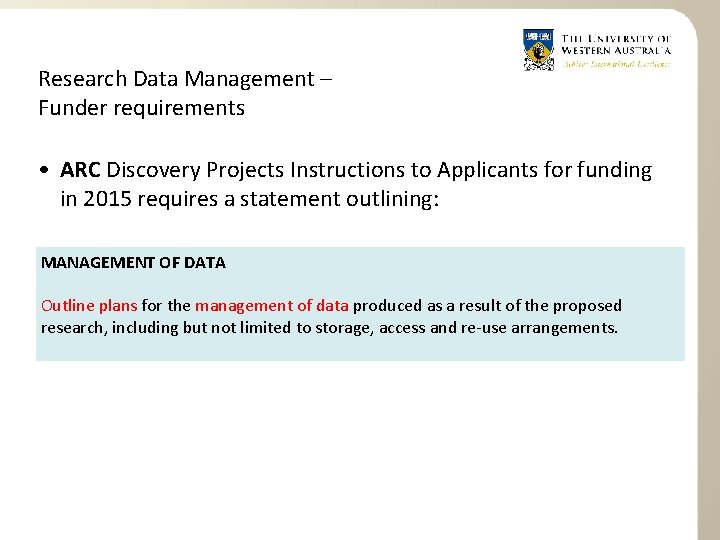Image resolution: width=720 pixels, height=540 pixels.
Task: Click the red phrase 'management of data'
Action: point(272,306)
